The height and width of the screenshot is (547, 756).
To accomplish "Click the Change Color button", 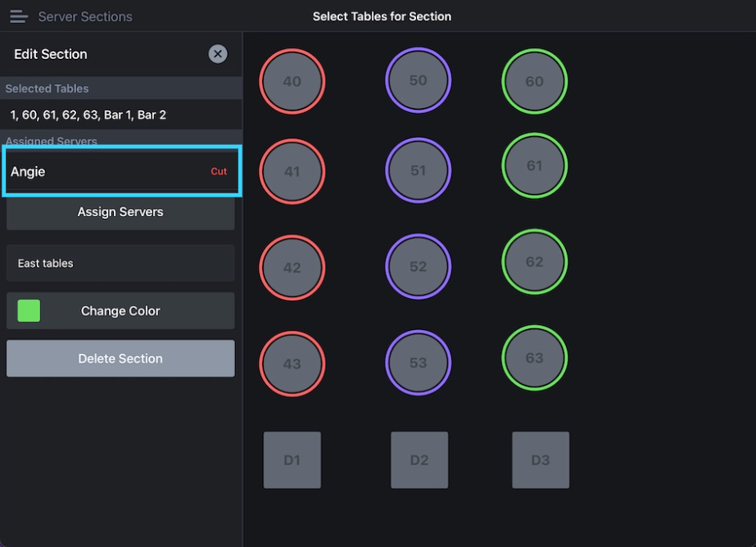I will pos(120,311).
